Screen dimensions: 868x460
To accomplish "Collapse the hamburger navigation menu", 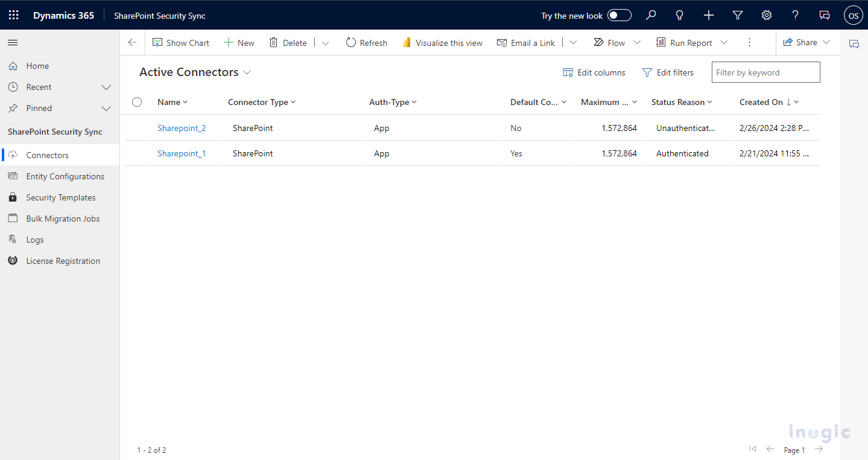I will (13, 42).
